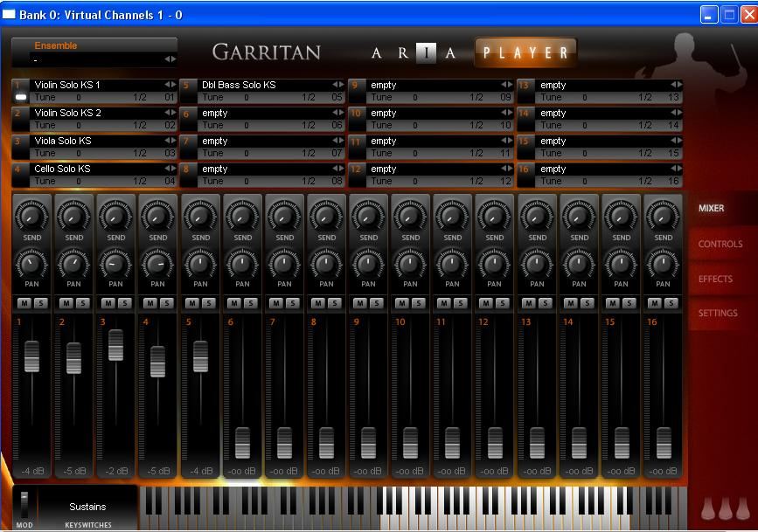Click the sustain pedal icons at bottom right
This screenshot has width=758, height=532.
click(x=725, y=508)
